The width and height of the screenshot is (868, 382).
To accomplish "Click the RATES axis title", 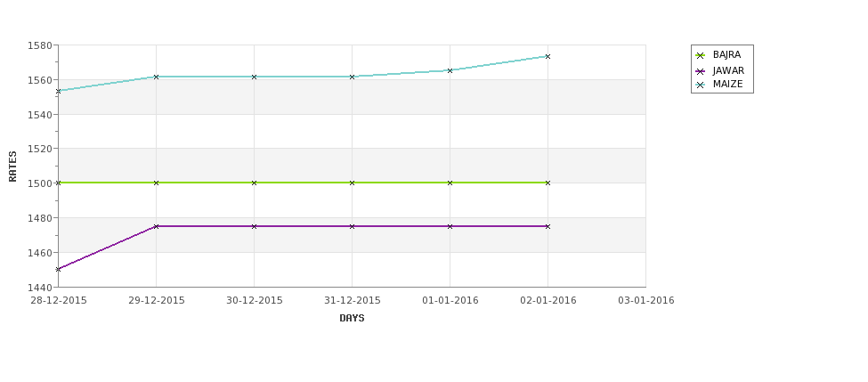I will click(12, 167).
